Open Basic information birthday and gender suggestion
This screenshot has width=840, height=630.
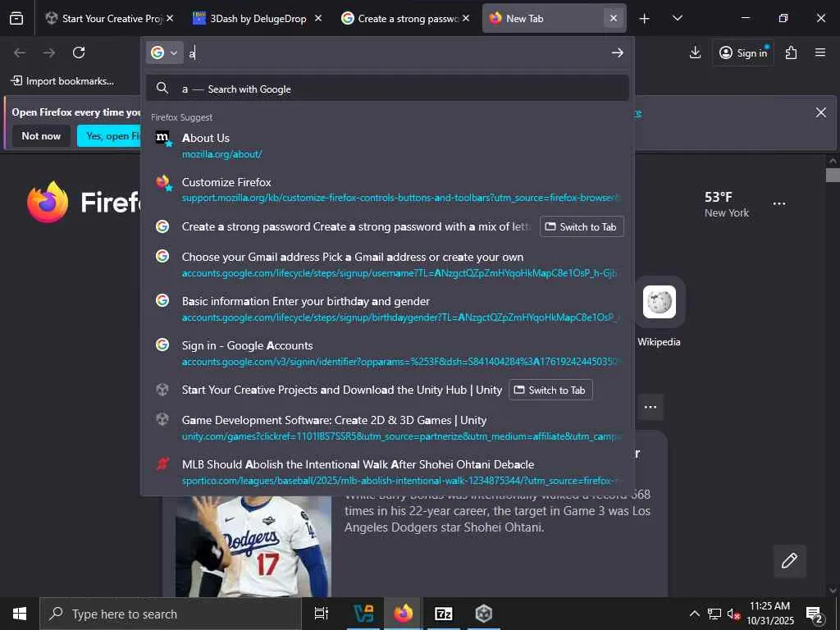(x=387, y=309)
